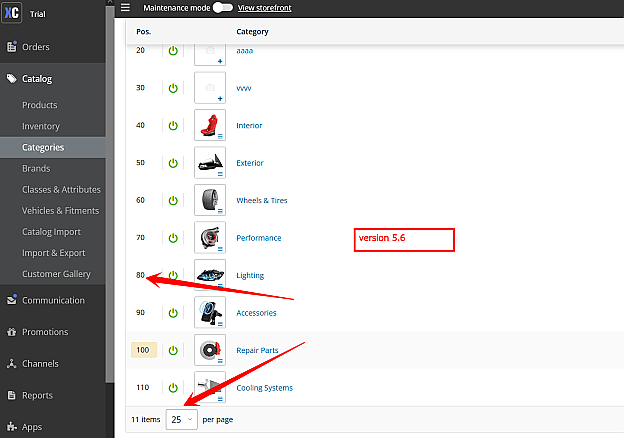
Task: Click the hamburger menu icon in top bar
Action: pos(125,7)
